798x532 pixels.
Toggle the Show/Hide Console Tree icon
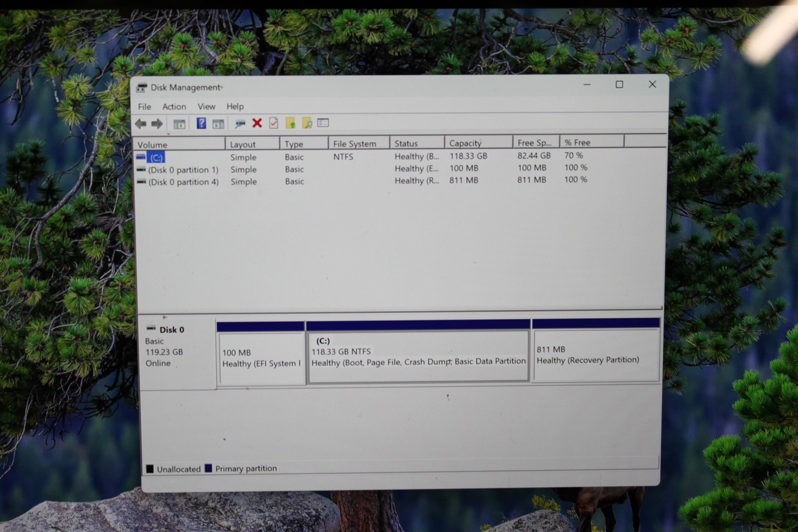click(x=179, y=124)
